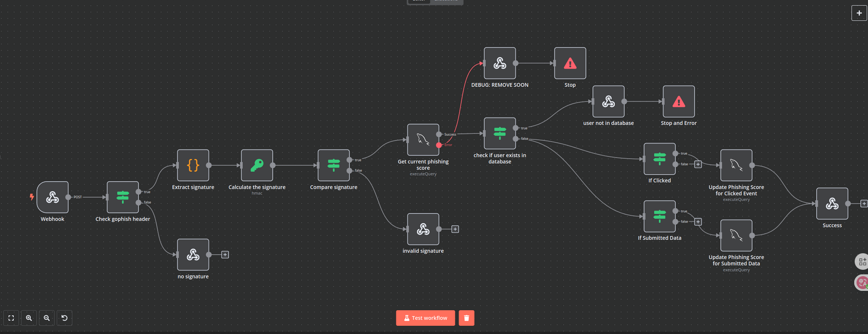Click the Test workflow button
The height and width of the screenshot is (334, 868).
coord(425,318)
